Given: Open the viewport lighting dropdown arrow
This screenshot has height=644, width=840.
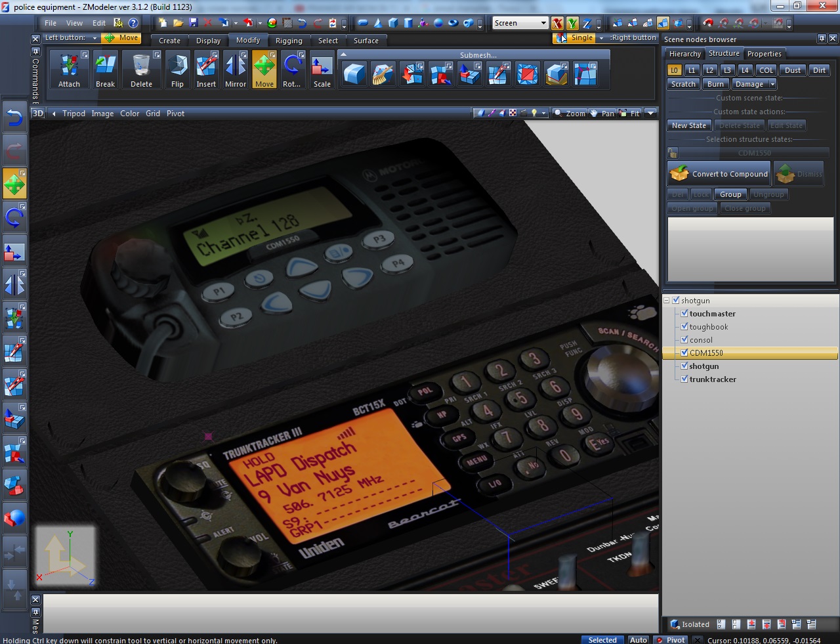Looking at the screenshot, I should point(543,113).
